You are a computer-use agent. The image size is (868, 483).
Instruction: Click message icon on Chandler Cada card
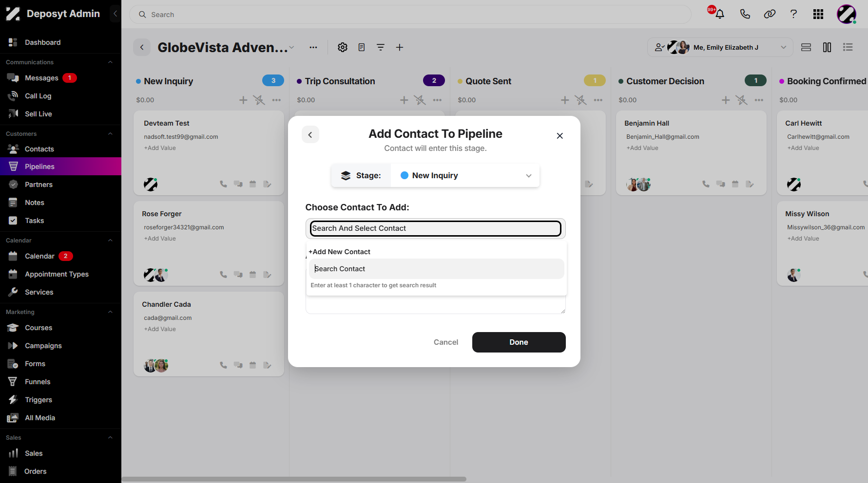pos(238,365)
